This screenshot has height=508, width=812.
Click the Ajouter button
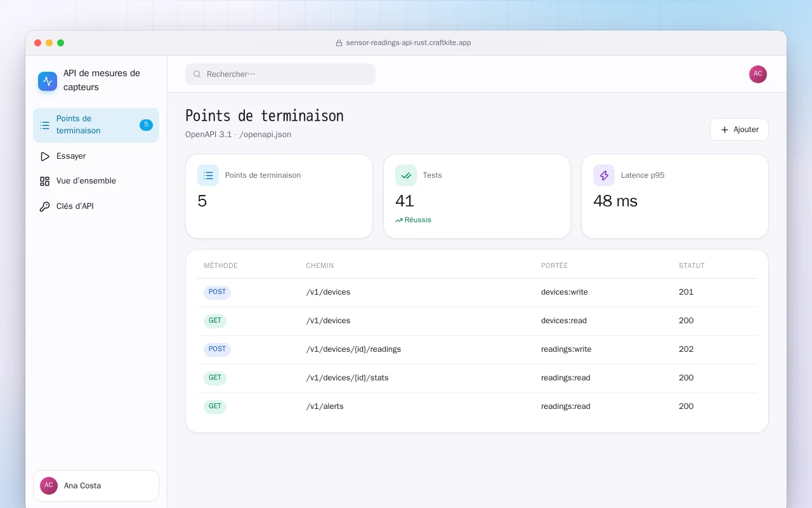[739, 130]
